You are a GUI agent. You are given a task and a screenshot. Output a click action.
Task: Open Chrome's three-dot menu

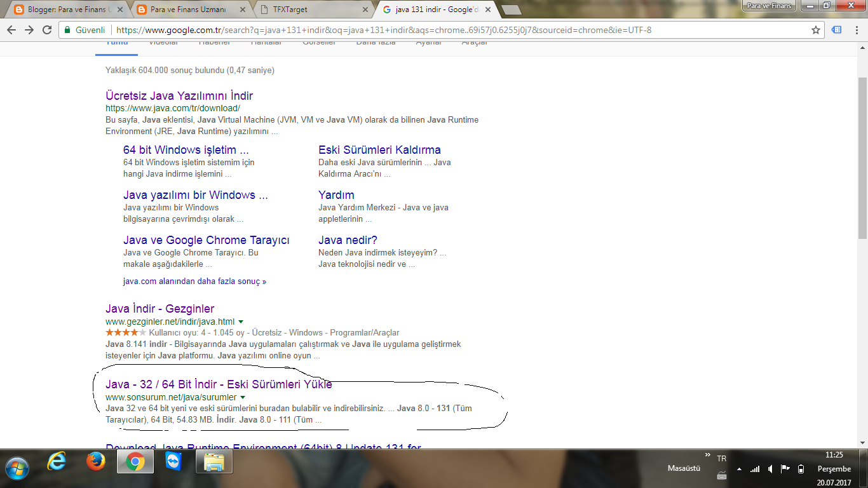pos(856,30)
